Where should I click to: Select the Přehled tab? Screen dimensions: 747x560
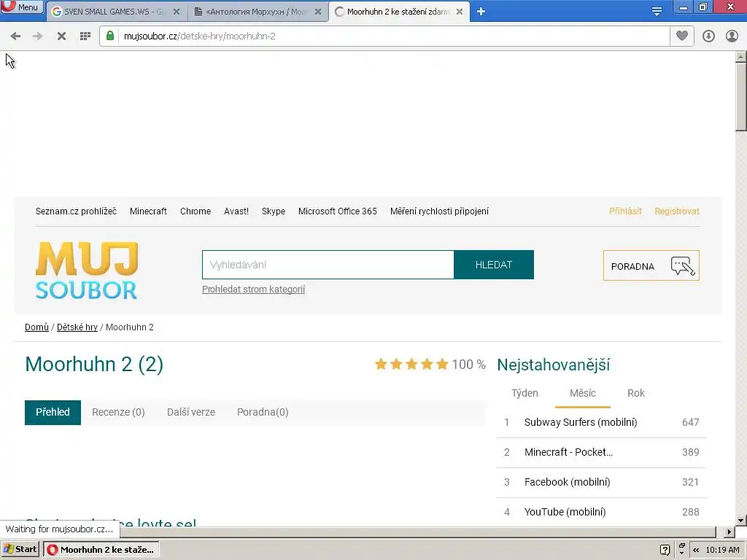(53, 413)
